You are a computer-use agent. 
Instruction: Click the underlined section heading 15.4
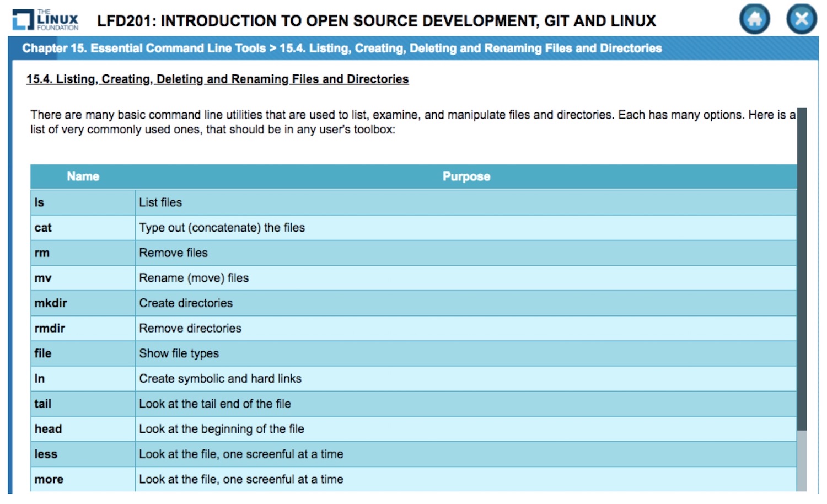[217, 79]
